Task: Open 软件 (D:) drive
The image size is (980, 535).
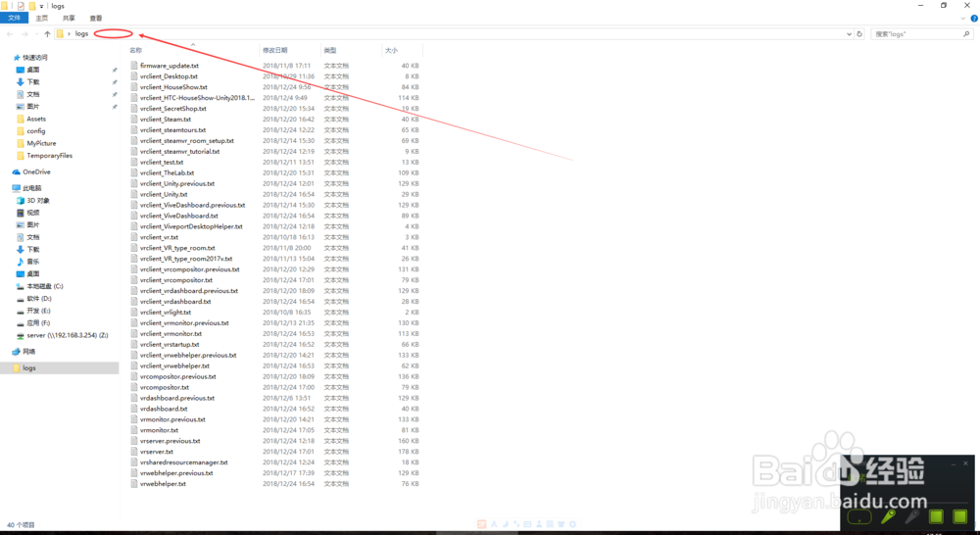Action: (39, 299)
